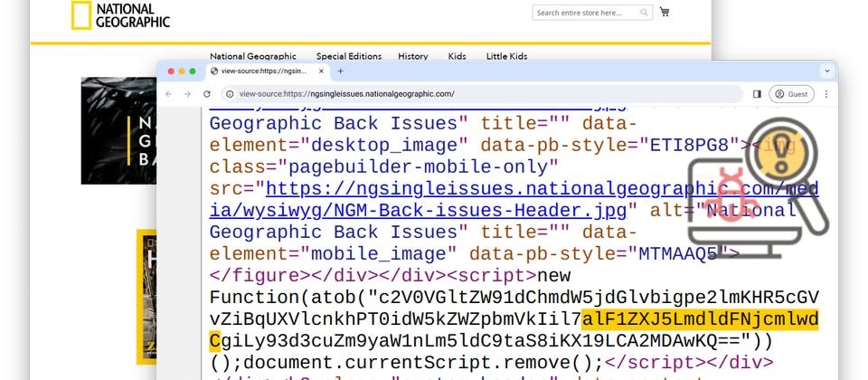Click the view-source address bar
This screenshot has height=380, width=868.
pos(482,94)
